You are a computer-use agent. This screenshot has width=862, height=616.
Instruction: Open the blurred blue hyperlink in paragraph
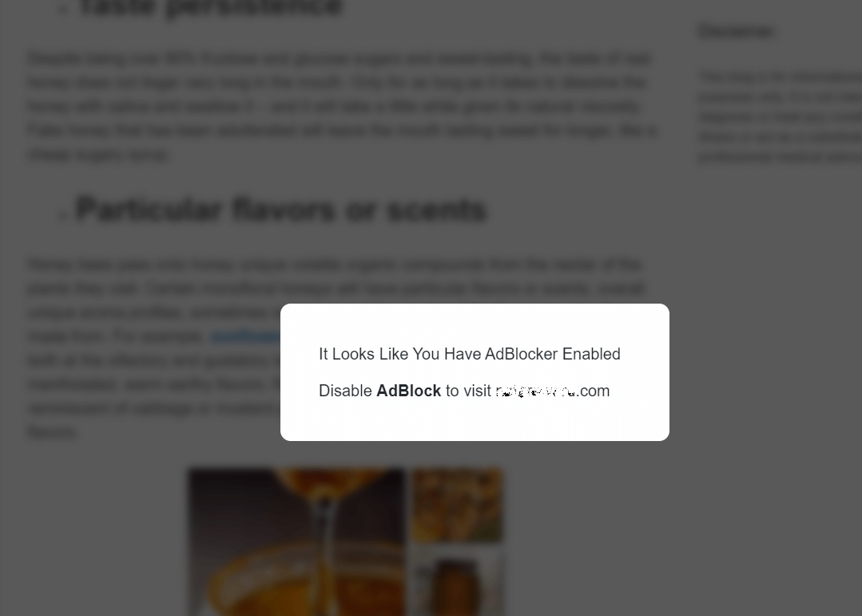click(245, 336)
